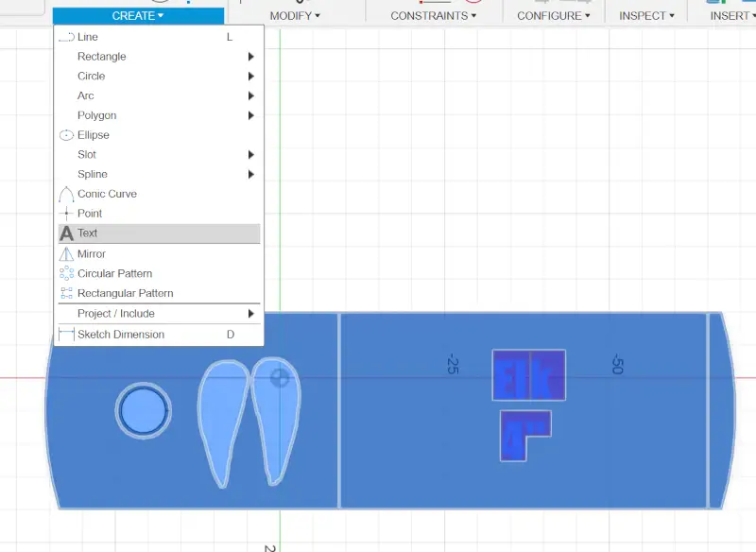
Task: Click the Line tool icon
Action: pos(66,37)
